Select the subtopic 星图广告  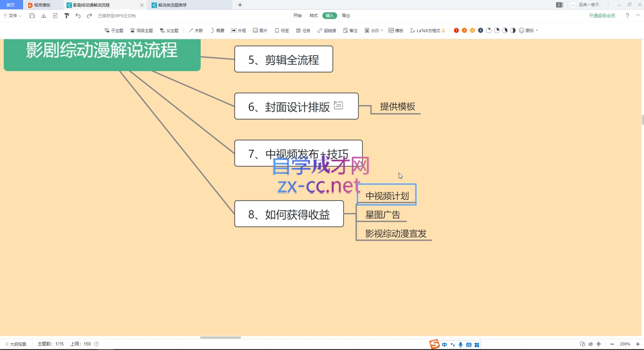[383, 215]
